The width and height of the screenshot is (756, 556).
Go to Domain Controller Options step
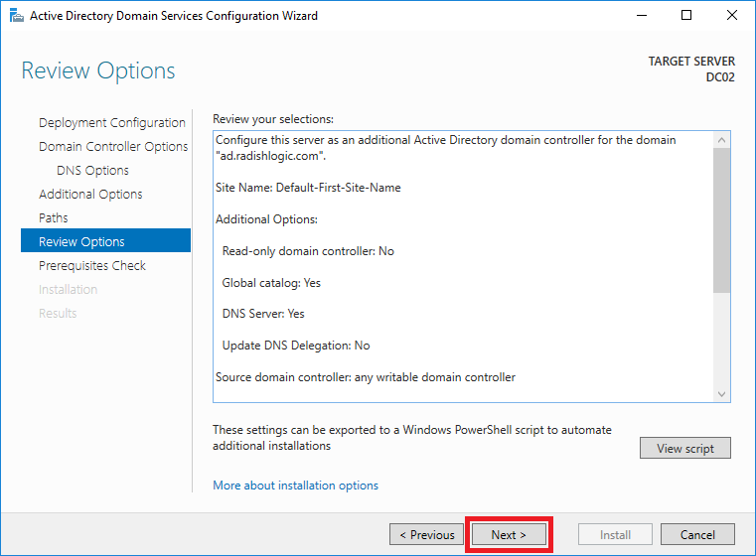pyautogui.click(x=113, y=147)
